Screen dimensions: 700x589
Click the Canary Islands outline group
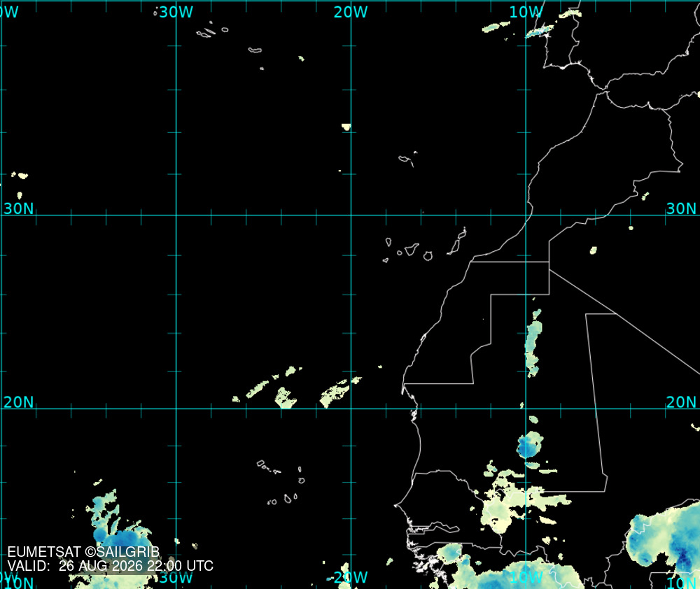point(424,246)
